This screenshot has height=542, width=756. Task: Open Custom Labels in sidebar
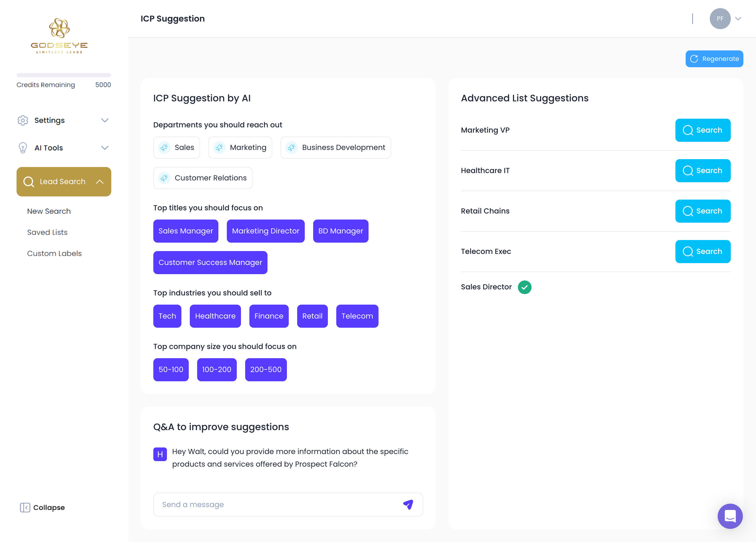click(x=54, y=253)
